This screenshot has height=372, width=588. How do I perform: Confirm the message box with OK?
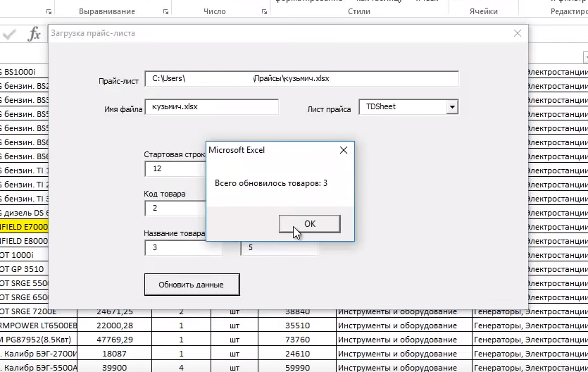(x=310, y=224)
